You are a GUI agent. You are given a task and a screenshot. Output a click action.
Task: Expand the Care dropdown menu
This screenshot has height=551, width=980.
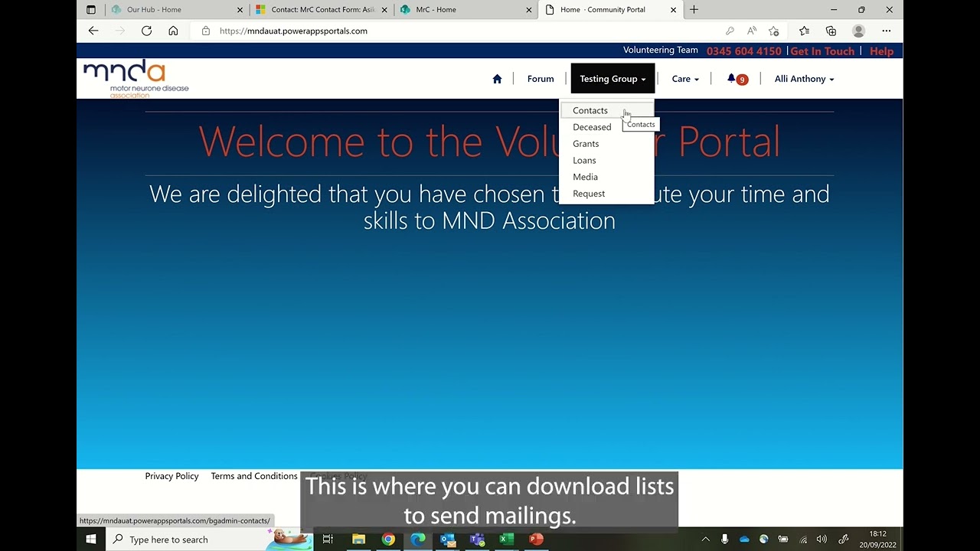point(685,79)
